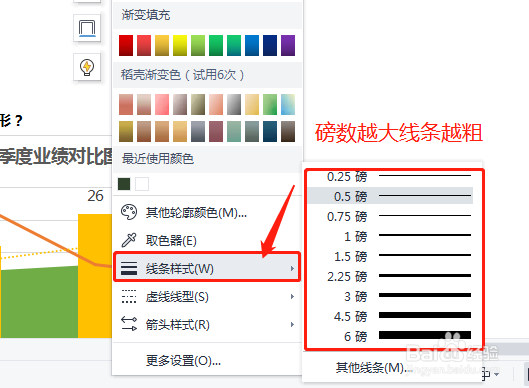Open 虚线线型(S) submenu
Image resolution: width=529 pixels, height=388 pixels.
(x=207, y=297)
